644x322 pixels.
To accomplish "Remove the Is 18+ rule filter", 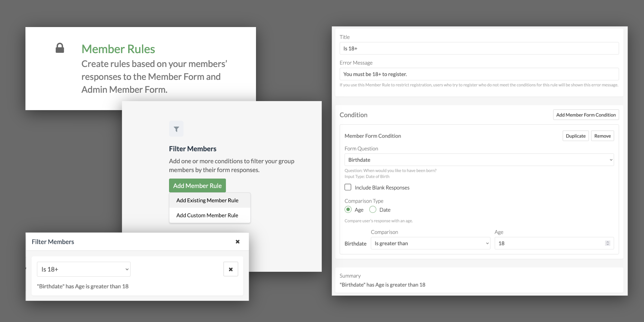I will pyautogui.click(x=231, y=269).
